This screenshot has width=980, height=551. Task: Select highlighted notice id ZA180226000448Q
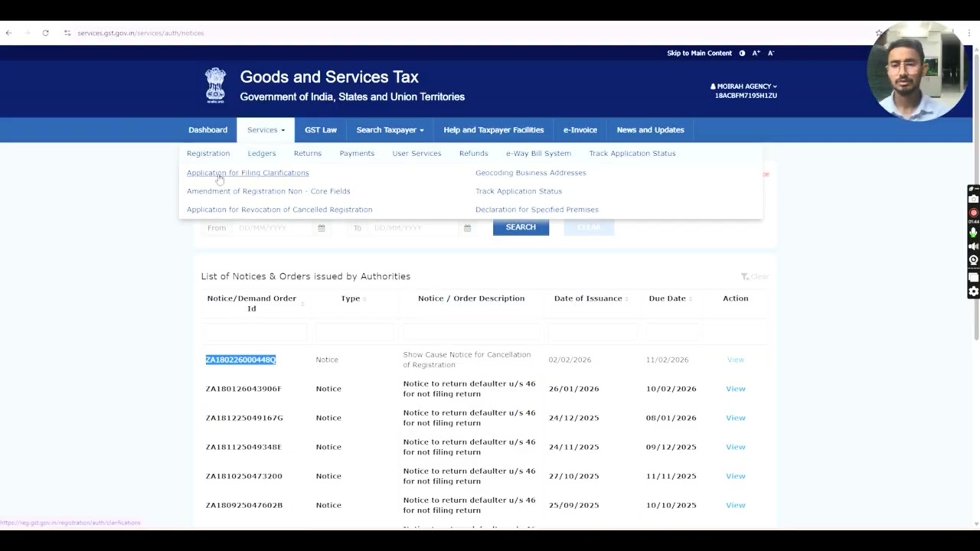click(x=240, y=360)
